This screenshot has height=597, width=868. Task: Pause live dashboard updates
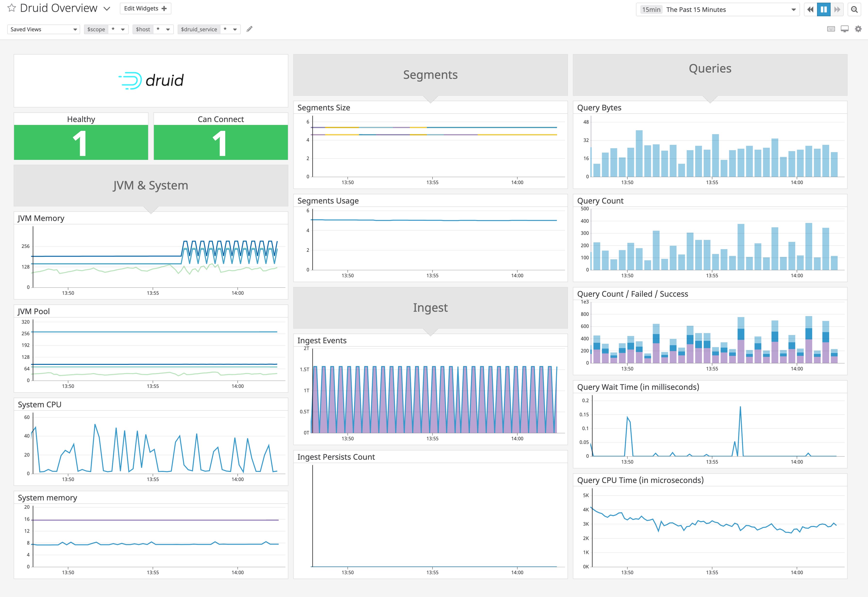pyautogui.click(x=824, y=9)
